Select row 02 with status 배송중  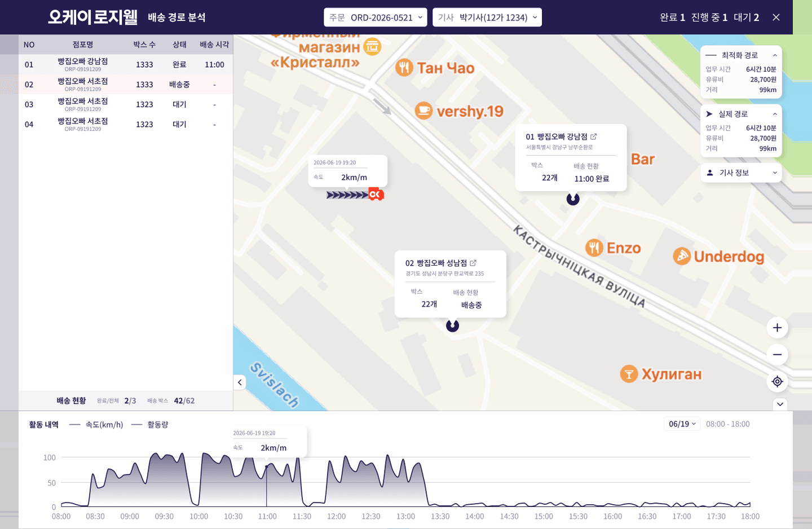click(126, 85)
